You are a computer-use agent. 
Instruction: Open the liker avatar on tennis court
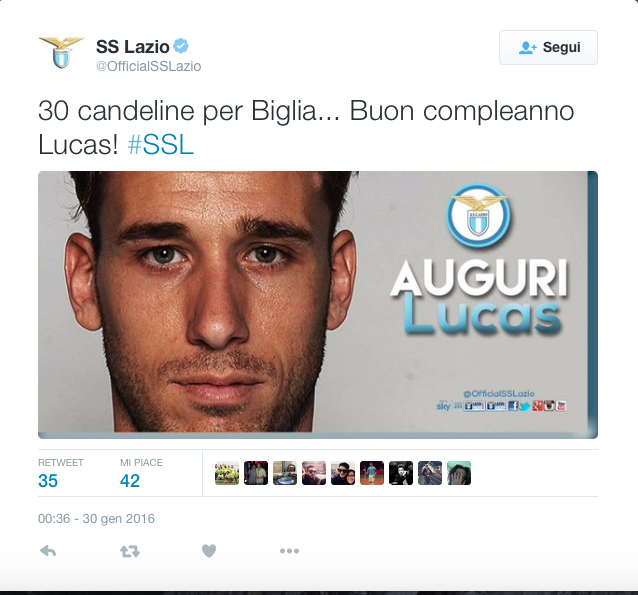point(372,473)
